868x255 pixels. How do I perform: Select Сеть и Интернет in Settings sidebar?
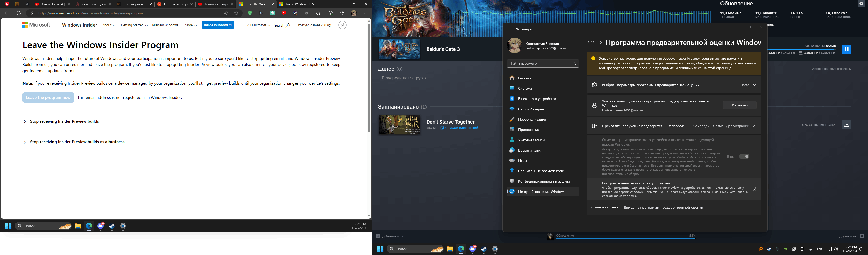[543, 109]
